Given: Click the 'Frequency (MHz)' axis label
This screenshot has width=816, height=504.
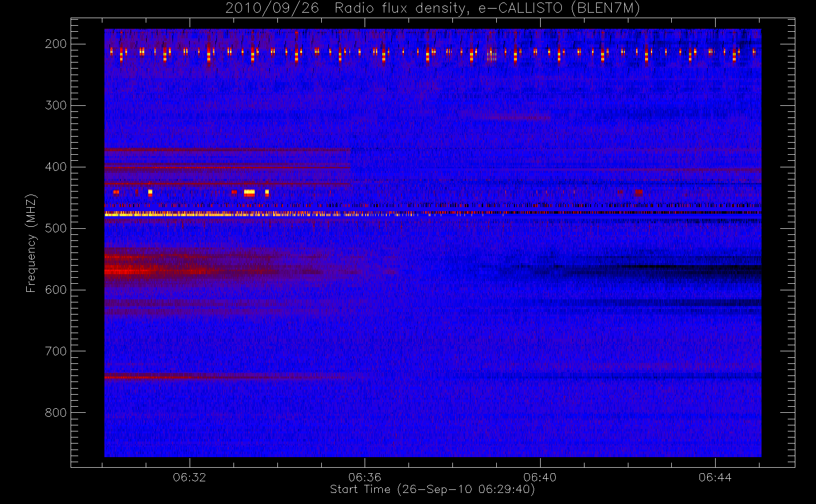Looking at the screenshot, I should tap(31, 243).
